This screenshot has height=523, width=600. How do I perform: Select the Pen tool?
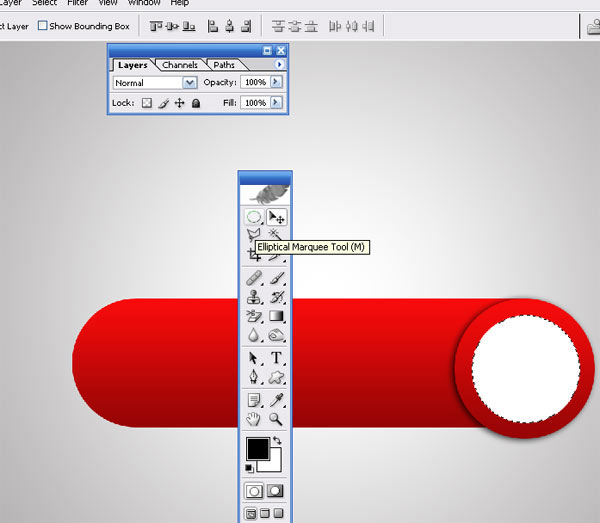coord(254,378)
